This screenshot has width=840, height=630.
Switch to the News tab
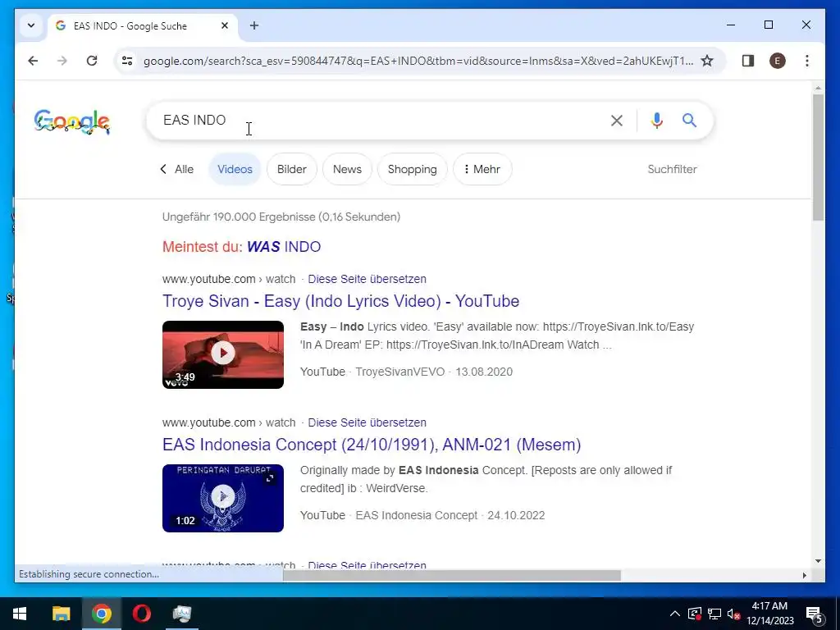[x=347, y=169]
